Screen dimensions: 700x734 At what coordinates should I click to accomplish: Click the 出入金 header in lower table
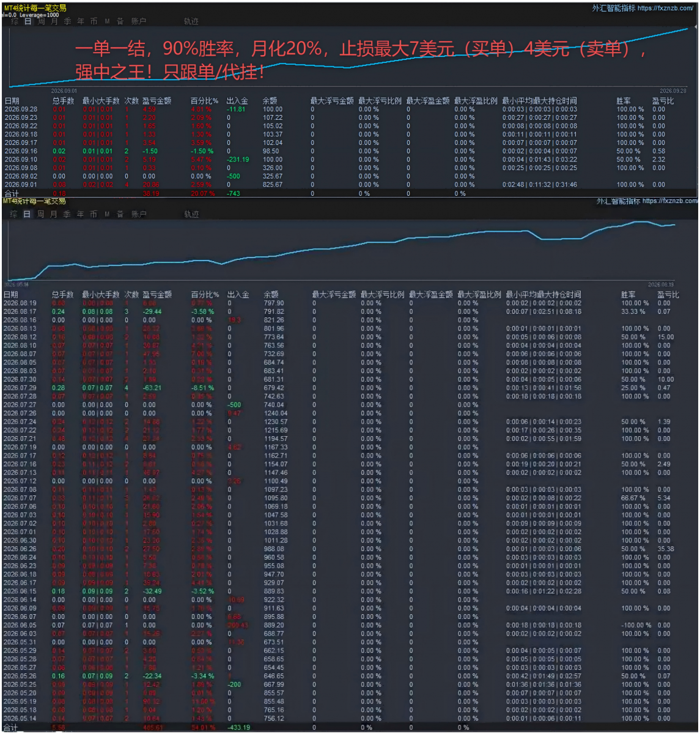click(238, 295)
